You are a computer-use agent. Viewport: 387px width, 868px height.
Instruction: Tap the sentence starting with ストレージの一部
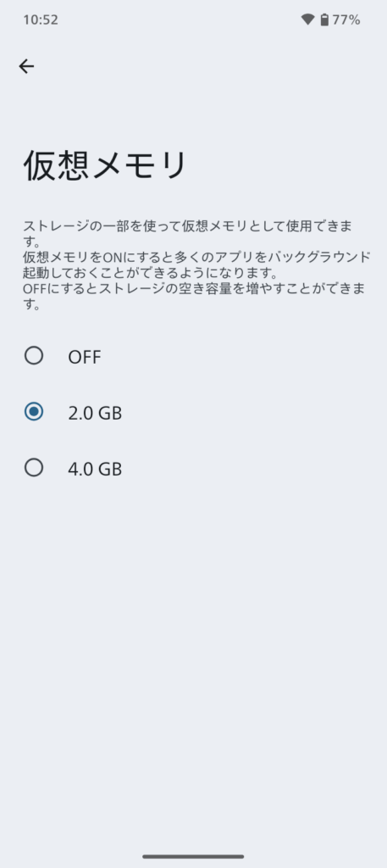pyautogui.click(x=188, y=234)
